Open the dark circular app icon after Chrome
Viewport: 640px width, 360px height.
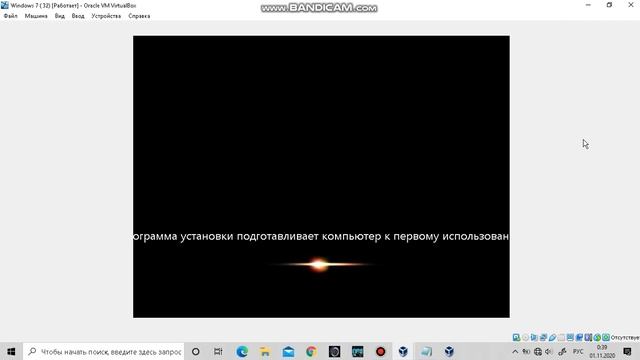pos(334,351)
